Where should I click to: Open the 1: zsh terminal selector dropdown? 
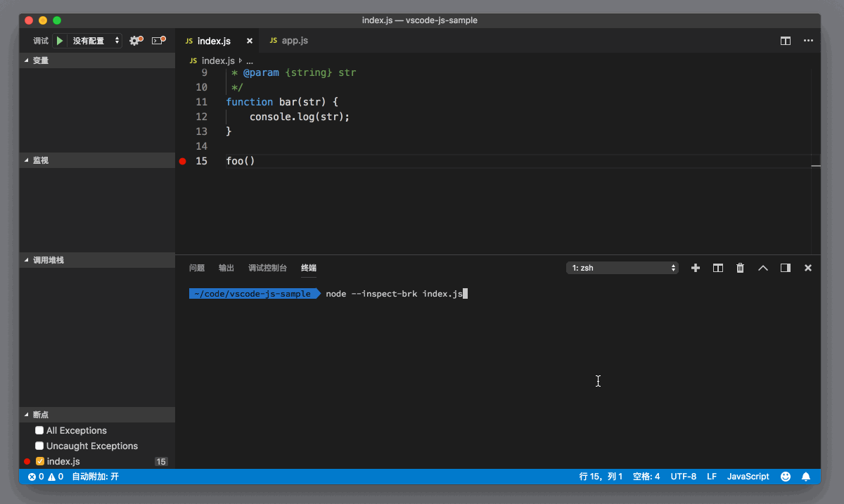point(622,267)
